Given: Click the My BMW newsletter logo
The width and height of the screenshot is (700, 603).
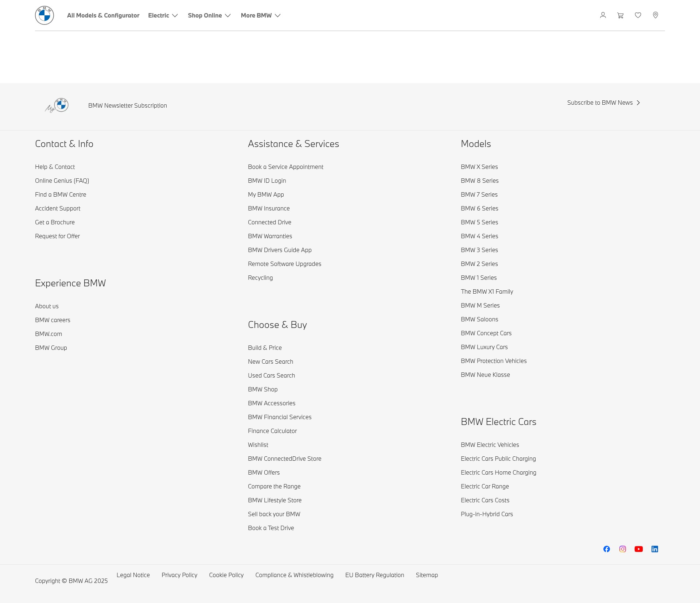Looking at the screenshot, I should (x=57, y=105).
